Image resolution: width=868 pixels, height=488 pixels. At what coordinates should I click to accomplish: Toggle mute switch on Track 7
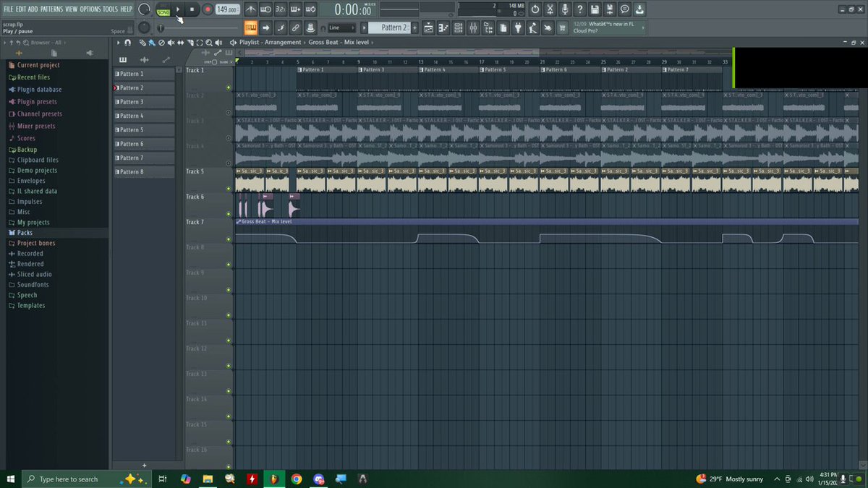pyautogui.click(x=229, y=239)
